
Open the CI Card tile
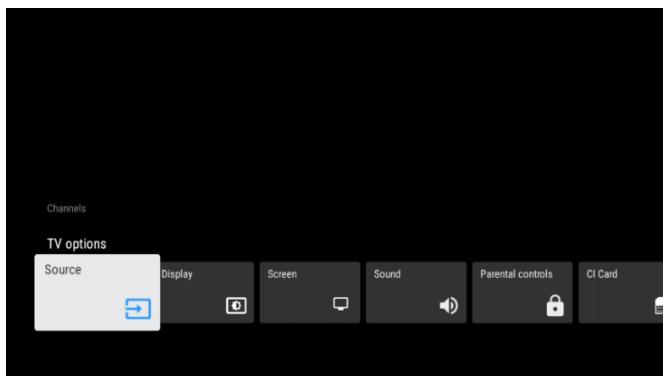[621, 293]
